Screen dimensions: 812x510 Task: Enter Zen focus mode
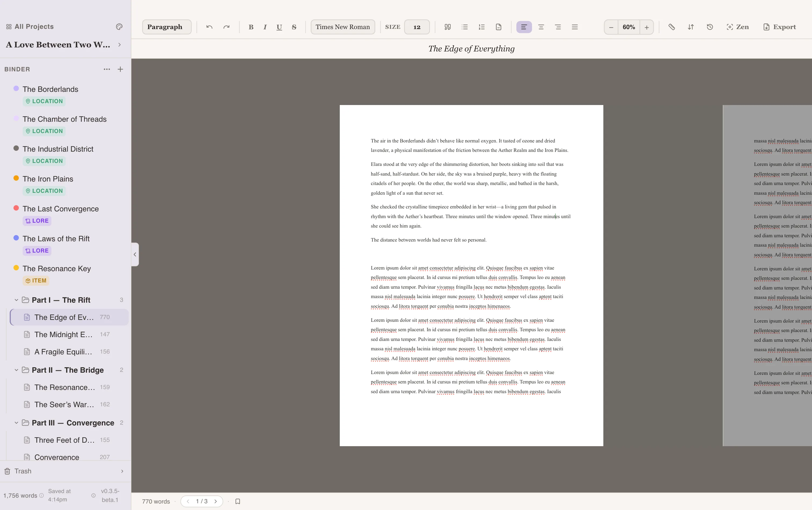tap(738, 27)
